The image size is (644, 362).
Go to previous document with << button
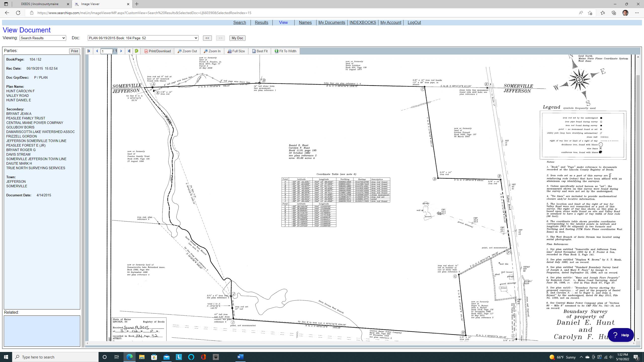click(207, 38)
